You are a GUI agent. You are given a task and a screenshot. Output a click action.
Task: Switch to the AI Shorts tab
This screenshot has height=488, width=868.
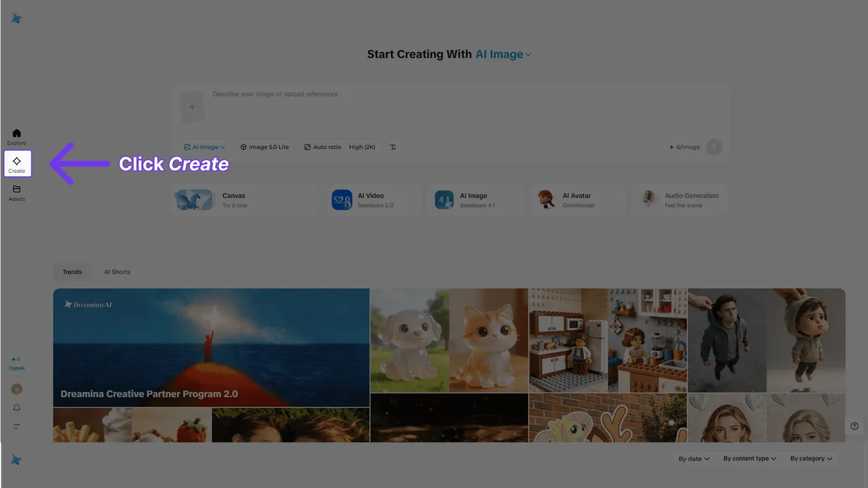pyautogui.click(x=117, y=272)
